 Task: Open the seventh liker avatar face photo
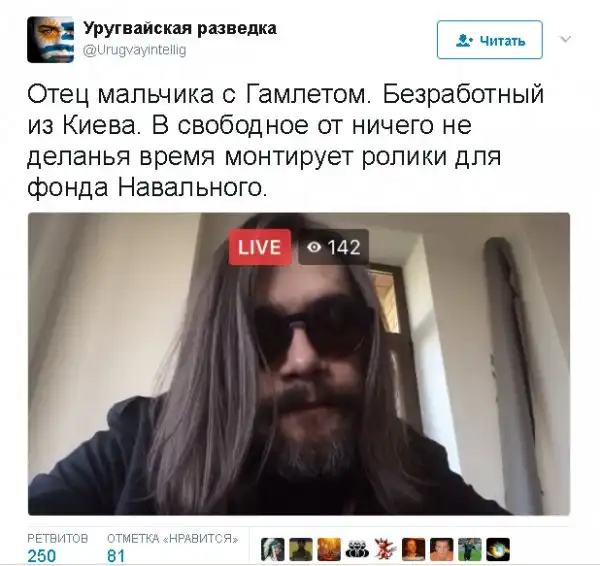point(442,550)
